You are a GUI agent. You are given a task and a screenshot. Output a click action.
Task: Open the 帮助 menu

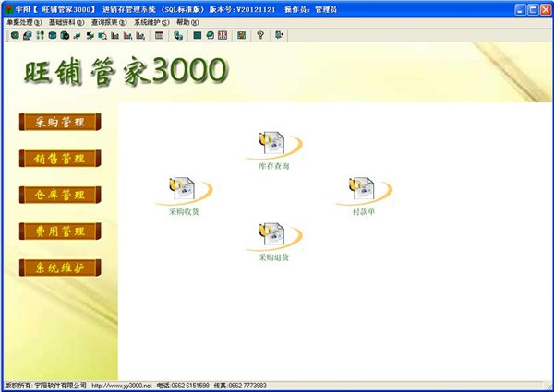pos(187,22)
